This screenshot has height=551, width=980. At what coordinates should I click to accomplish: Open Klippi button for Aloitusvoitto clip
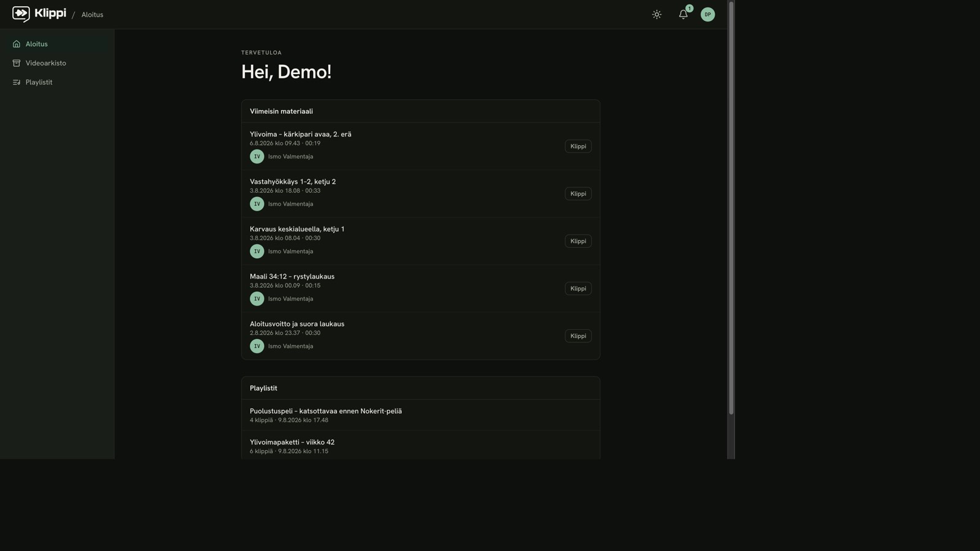click(x=578, y=336)
